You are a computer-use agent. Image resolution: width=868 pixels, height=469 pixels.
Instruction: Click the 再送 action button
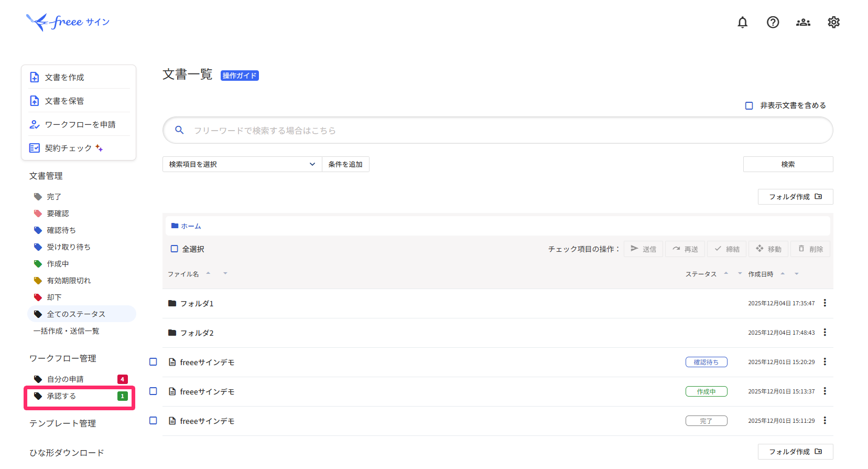point(685,249)
